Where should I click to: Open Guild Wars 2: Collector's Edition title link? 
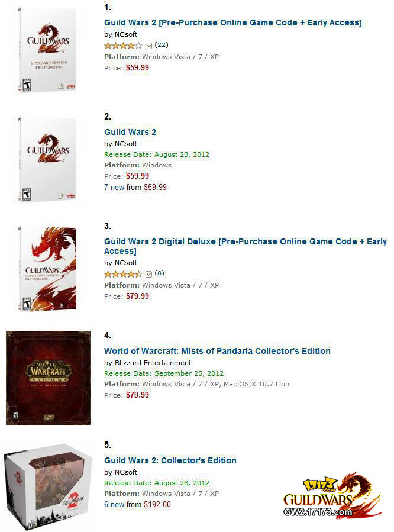(170, 461)
